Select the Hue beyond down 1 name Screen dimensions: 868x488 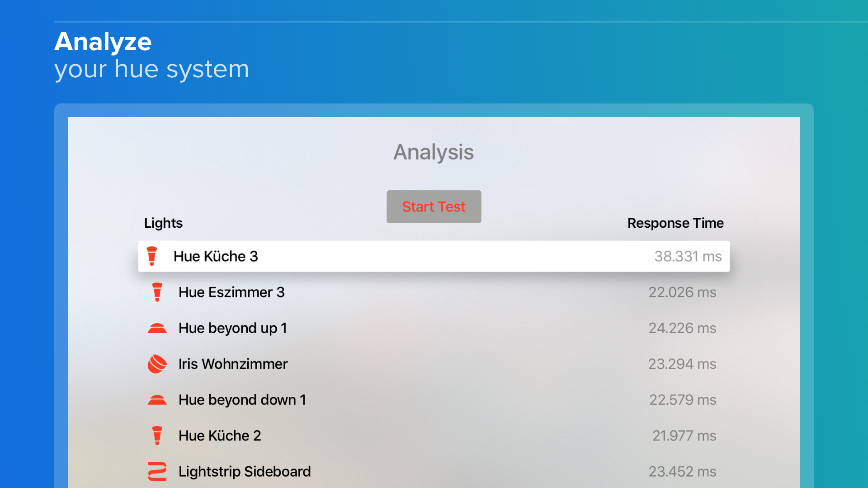click(242, 400)
